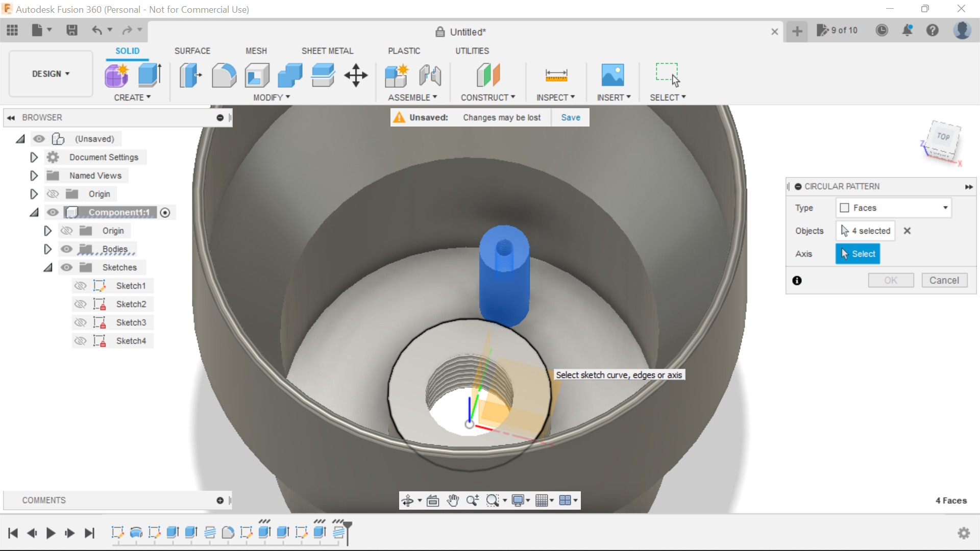Select the Press Pull tool

[x=191, y=76]
